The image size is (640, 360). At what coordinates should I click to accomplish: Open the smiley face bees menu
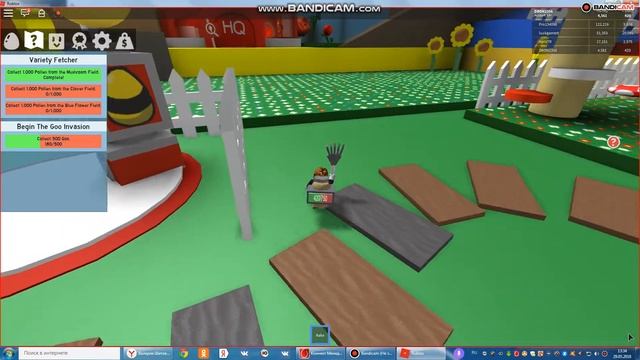pos(56,41)
